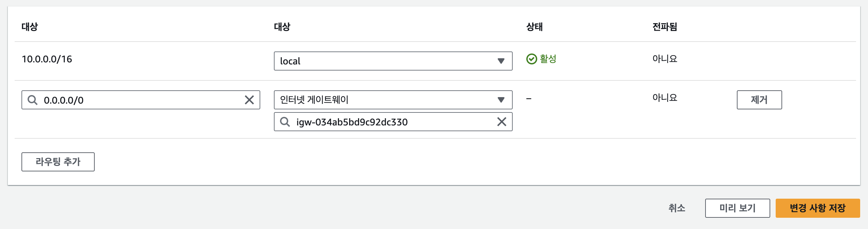This screenshot has height=229, width=868.
Task: Cancel editing with the 취소 link
Action: (677, 208)
